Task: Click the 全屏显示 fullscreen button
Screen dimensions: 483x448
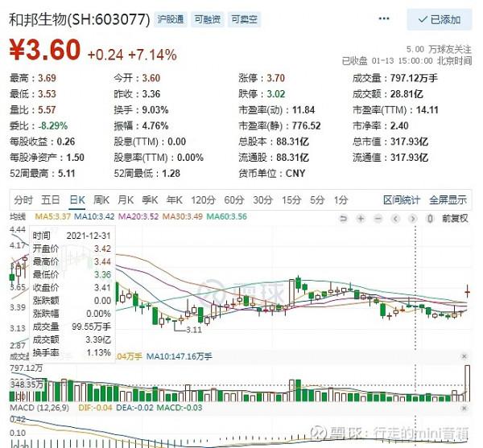Action: (x=448, y=199)
